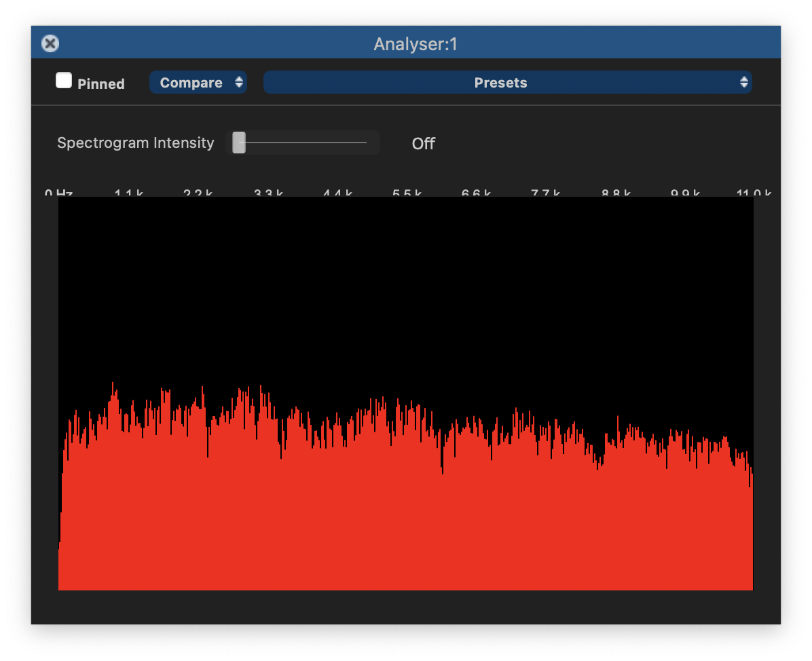
Task: Click the Spectrogram Intensity slider thumb
Action: click(239, 143)
